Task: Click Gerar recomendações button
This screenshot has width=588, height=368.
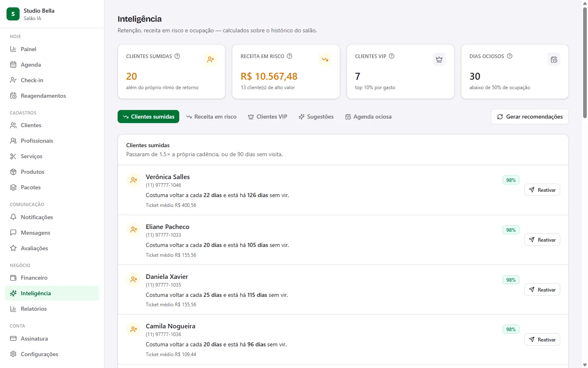Action: click(530, 117)
